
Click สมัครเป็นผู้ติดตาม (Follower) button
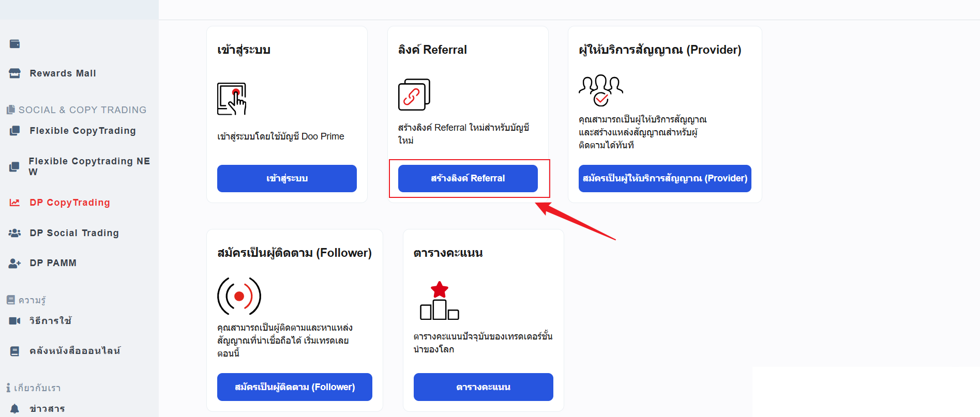pos(295,387)
